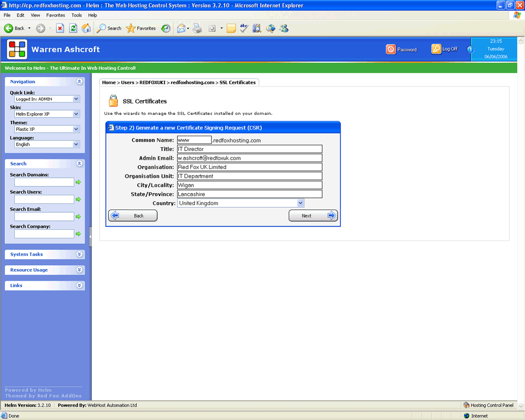Go to the Home page icon

click(x=86, y=28)
